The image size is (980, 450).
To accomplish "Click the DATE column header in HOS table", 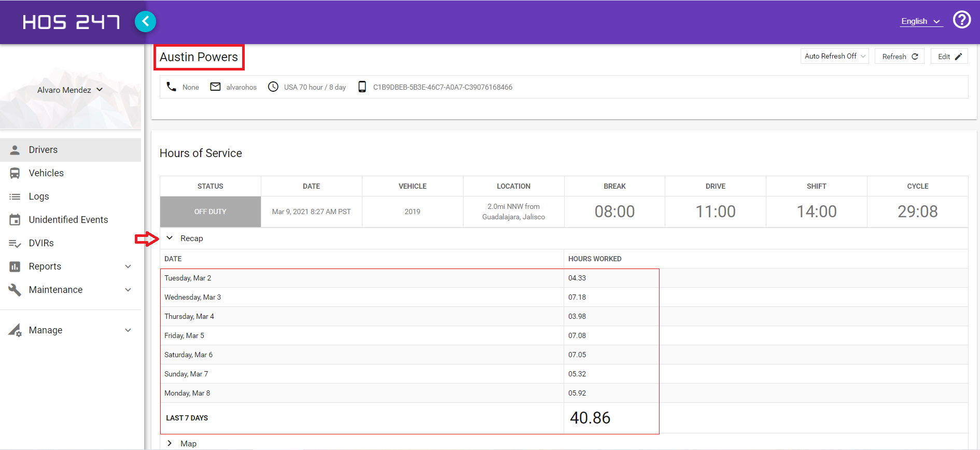I will (312, 186).
